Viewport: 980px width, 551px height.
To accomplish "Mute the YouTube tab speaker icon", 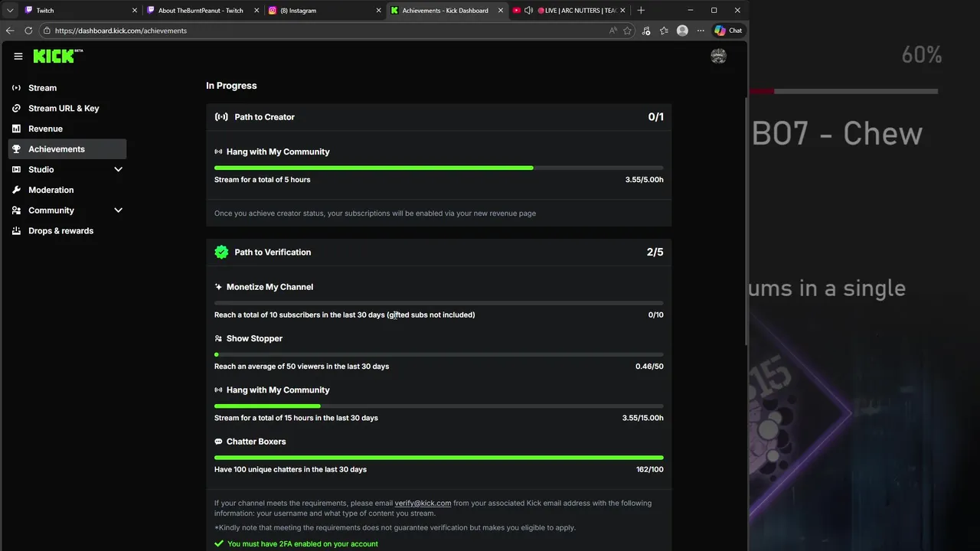I will pyautogui.click(x=528, y=11).
